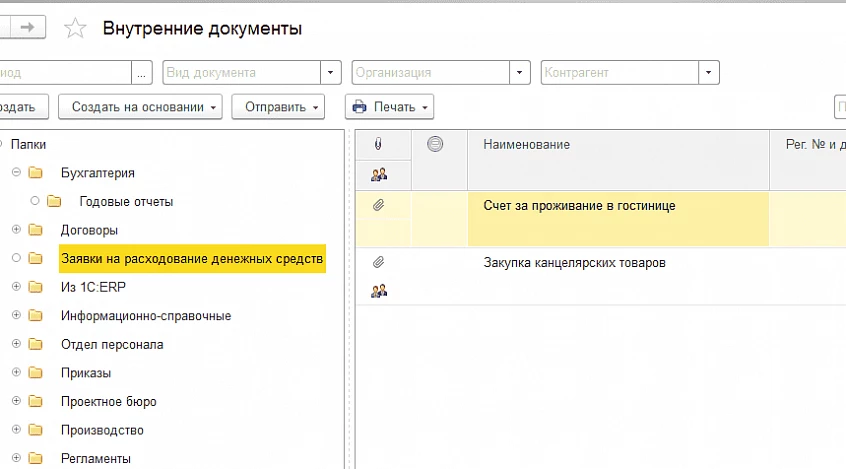This screenshot has width=846, height=469.
Task: Select the Информационно-справочные folder
Action: [146, 316]
